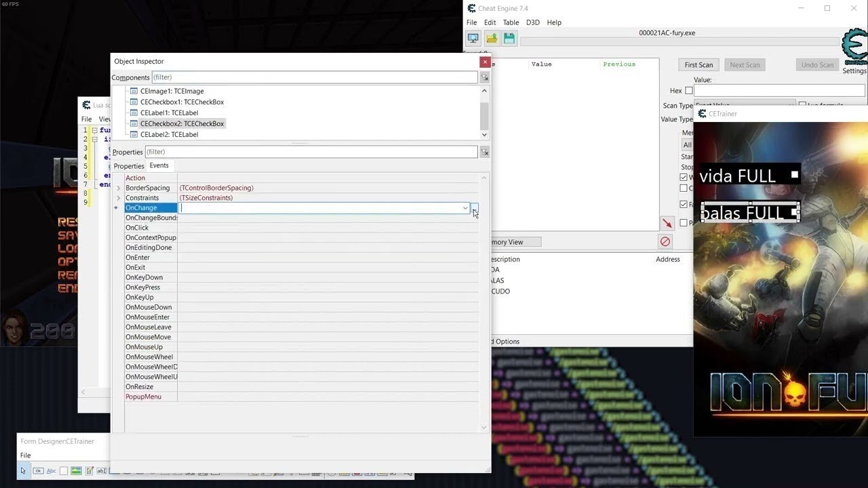Select the blank panel component in Form Designer
Viewport: 868px width, 488px height.
[64, 470]
